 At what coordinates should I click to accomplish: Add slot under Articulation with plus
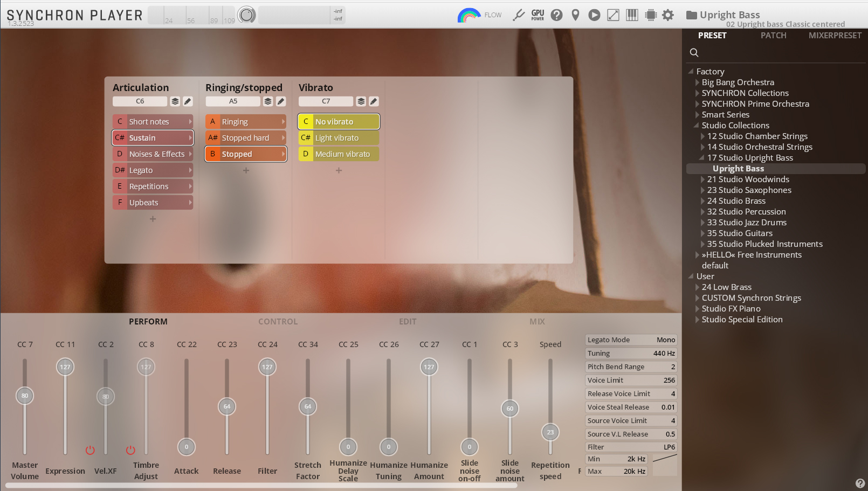[x=153, y=219]
